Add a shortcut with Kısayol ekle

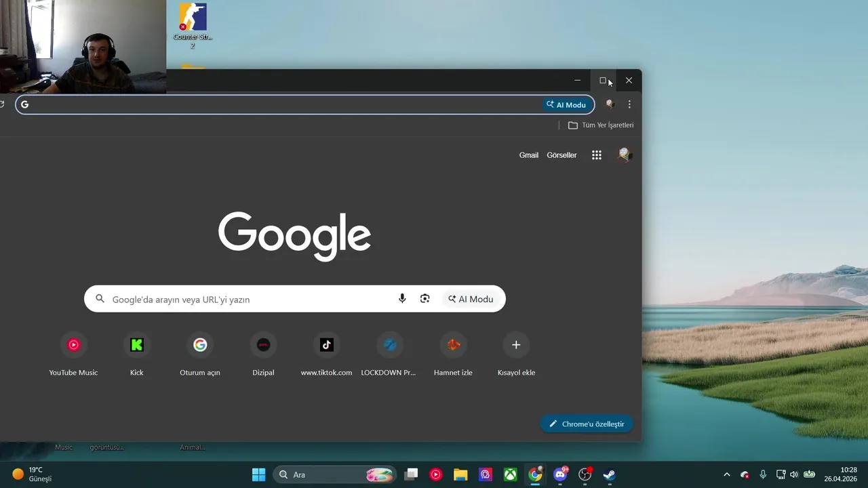516,354
